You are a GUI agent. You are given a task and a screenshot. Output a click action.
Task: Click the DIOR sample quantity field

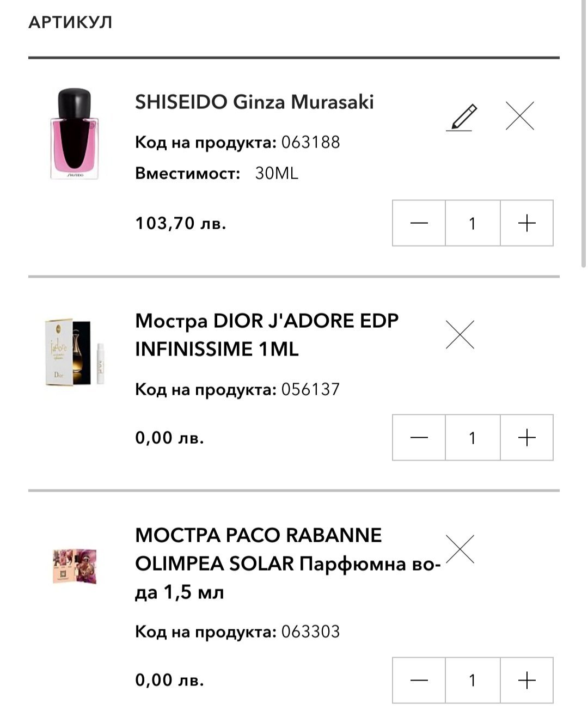pyautogui.click(x=473, y=438)
